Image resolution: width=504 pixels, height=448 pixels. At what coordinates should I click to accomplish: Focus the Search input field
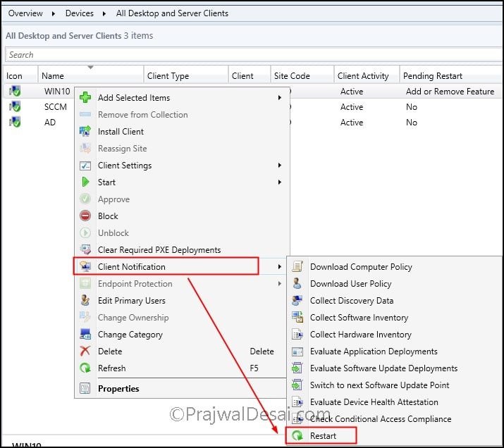pos(253,55)
